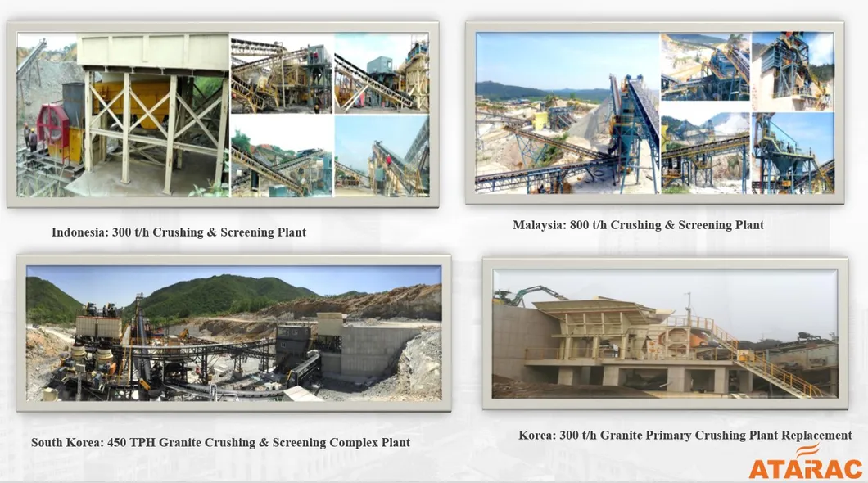The height and width of the screenshot is (483, 868).
Task: Select the top-right photo in the Indonesia collage
Action: 382,73
